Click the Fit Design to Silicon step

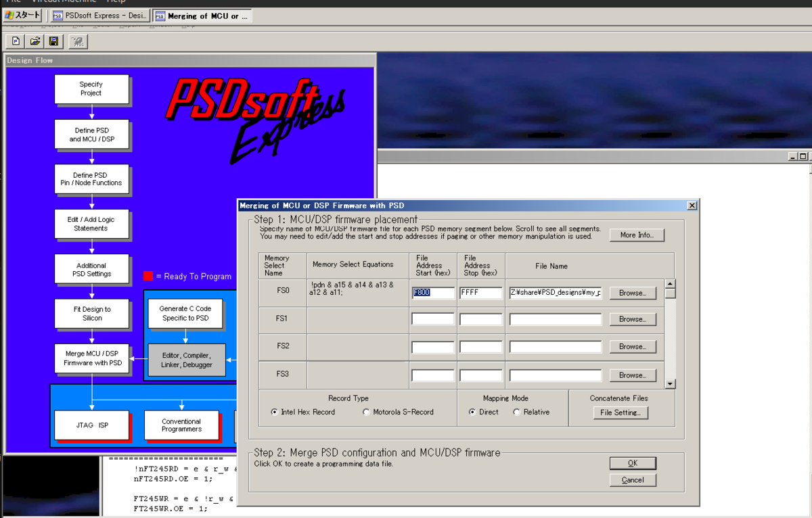coord(91,314)
